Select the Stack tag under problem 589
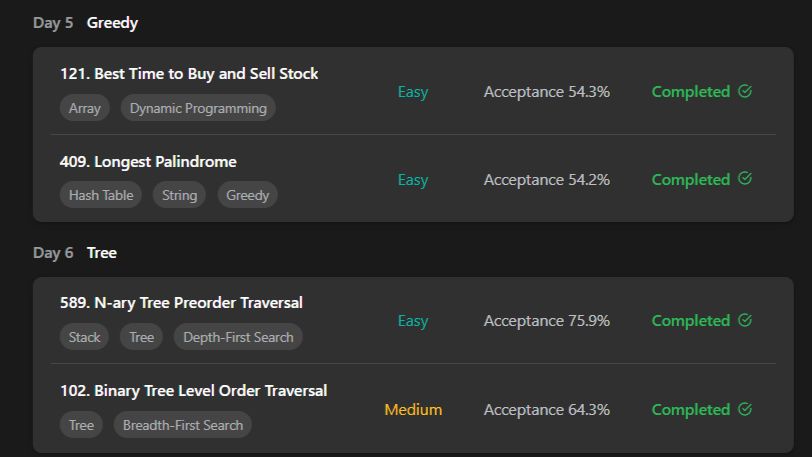Viewport: 812px width, 457px height. (x=84, y=337)
